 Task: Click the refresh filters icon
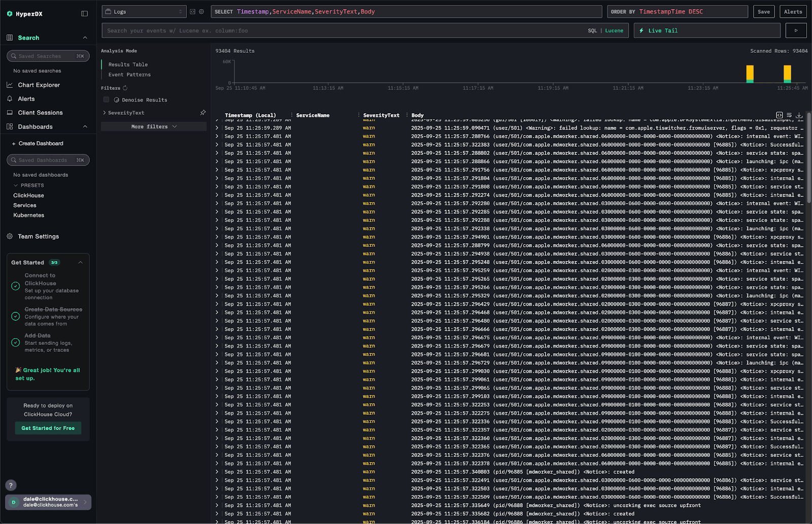(125, 88)
